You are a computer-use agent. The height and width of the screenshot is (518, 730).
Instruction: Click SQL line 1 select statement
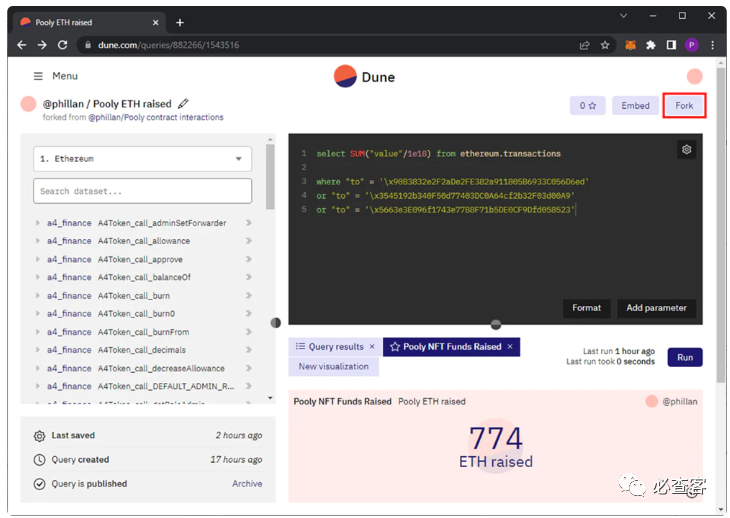pyautogui.click(x=439, y=154)
